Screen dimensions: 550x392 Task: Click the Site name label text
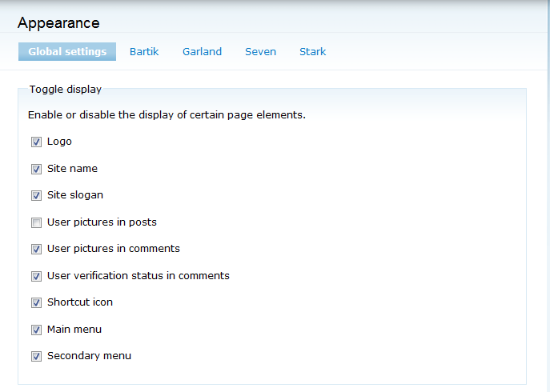pyautogui.click(x=72, y=168)
